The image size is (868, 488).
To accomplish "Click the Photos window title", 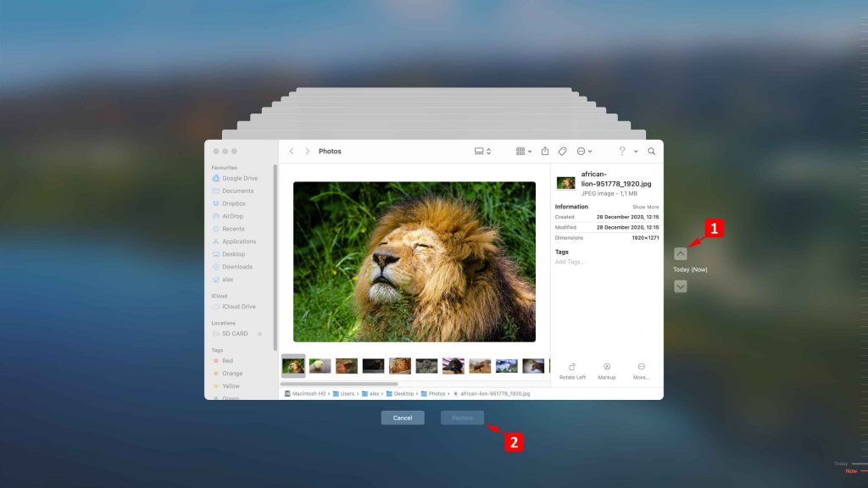I will (x=330, y=151).
